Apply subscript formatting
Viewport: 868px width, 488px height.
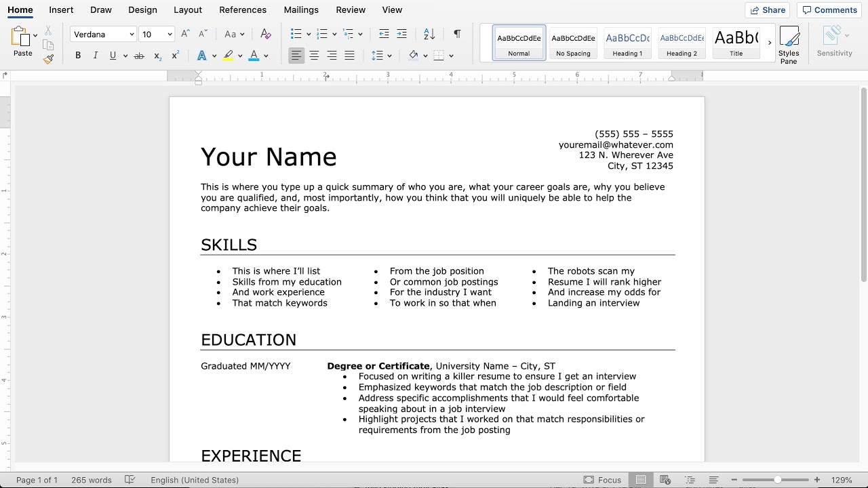pos(157,56)
